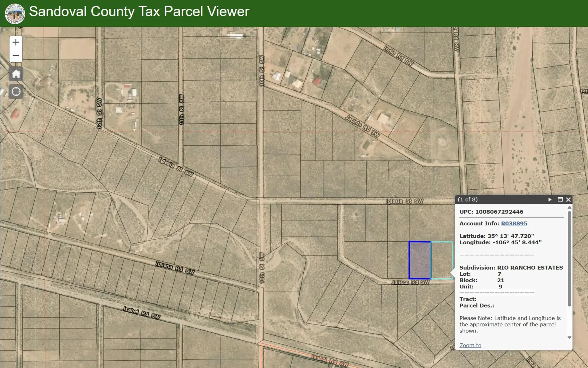This screenshot has width=588, height=368.
Task: Click the Zoom to parcel link
Action: 471,345
